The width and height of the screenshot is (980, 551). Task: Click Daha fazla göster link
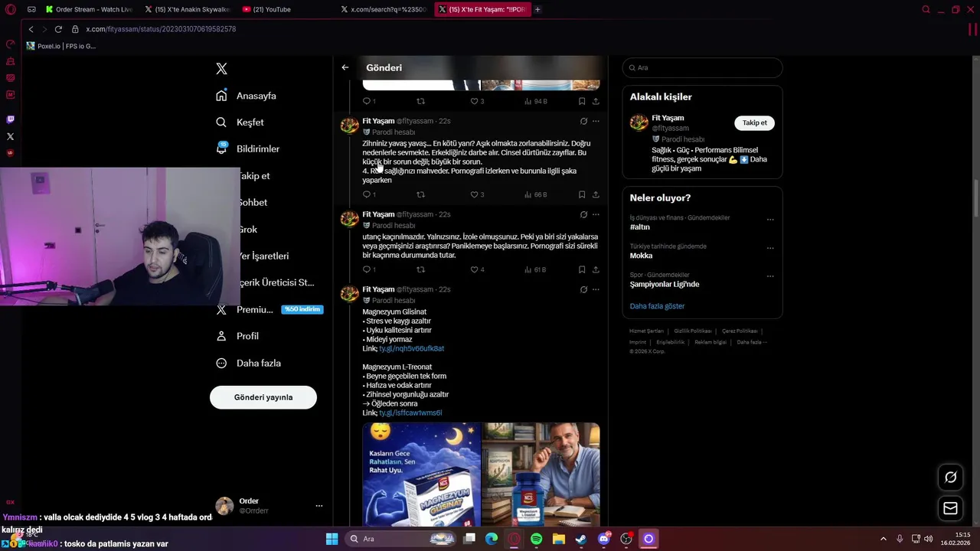pyautogui.click(x=657, y=306)
